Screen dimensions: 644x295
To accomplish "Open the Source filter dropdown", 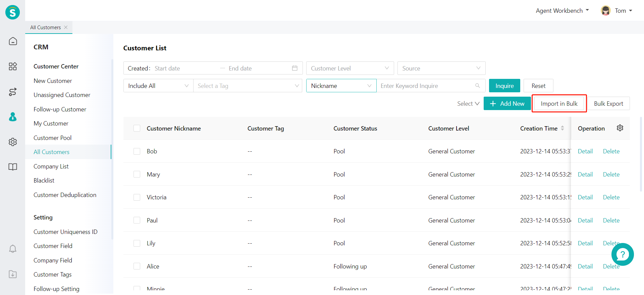I will [441, 68].
